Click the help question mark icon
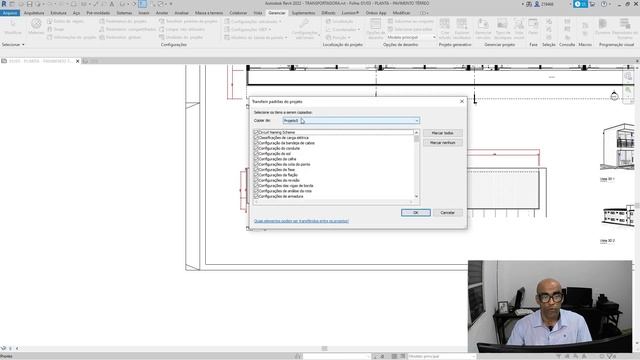640x360 pixels. [x=604, y=4]
